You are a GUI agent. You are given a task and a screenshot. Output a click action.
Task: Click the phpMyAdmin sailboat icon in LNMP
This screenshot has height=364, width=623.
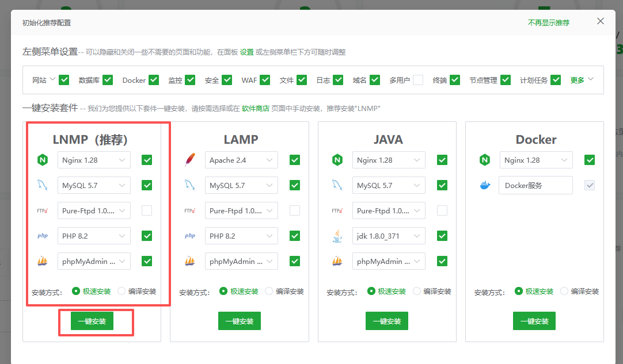(x=42, y=261)
